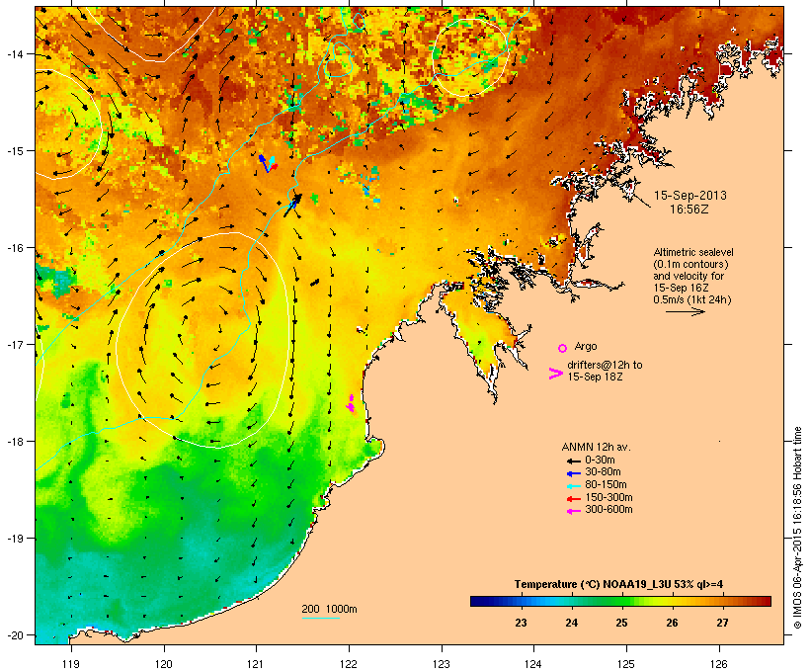Click latitude axis label -19
Screen dimensions: 810x672
click(15, 539)
